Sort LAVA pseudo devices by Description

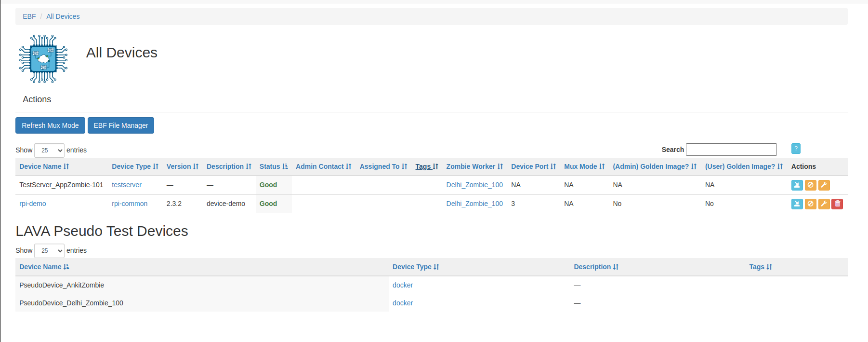[596, 267]
